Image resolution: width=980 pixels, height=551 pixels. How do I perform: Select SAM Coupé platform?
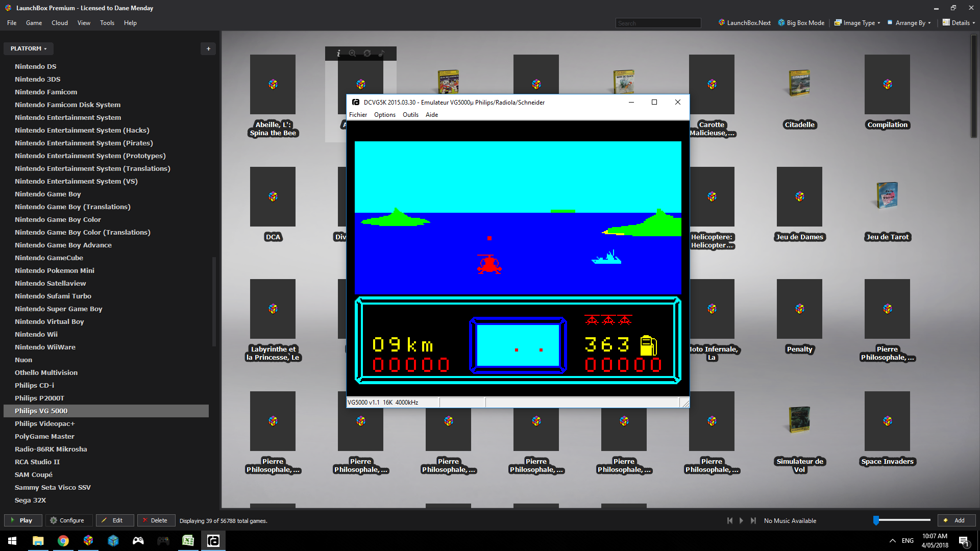pyautogui.click(x=34, y=474)
